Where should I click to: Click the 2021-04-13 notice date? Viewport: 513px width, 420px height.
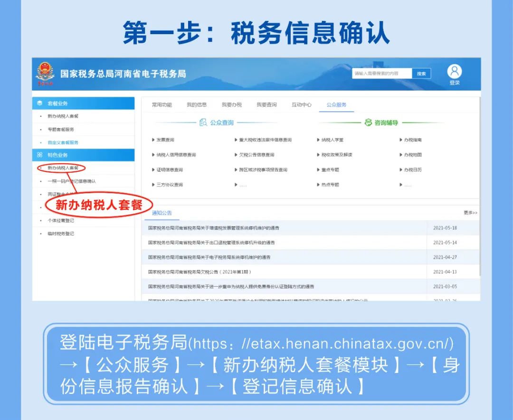(445, 272)
